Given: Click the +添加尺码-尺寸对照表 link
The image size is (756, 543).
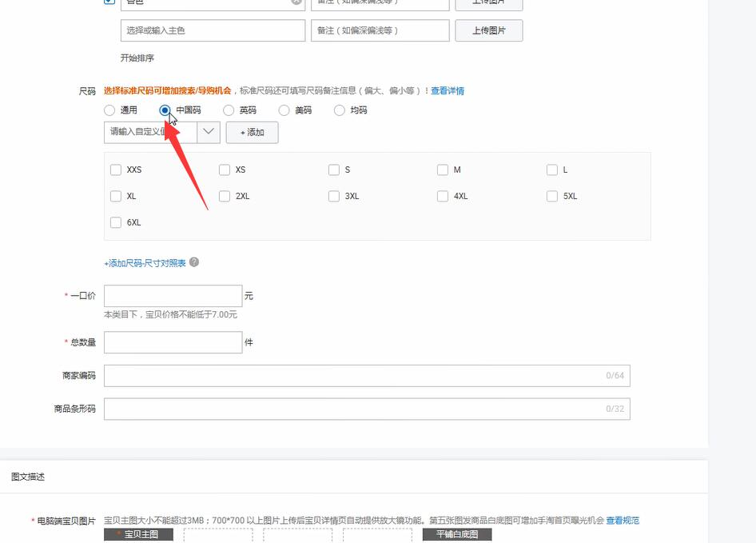Looking at the screenshot, I should (x=145, y=263).
